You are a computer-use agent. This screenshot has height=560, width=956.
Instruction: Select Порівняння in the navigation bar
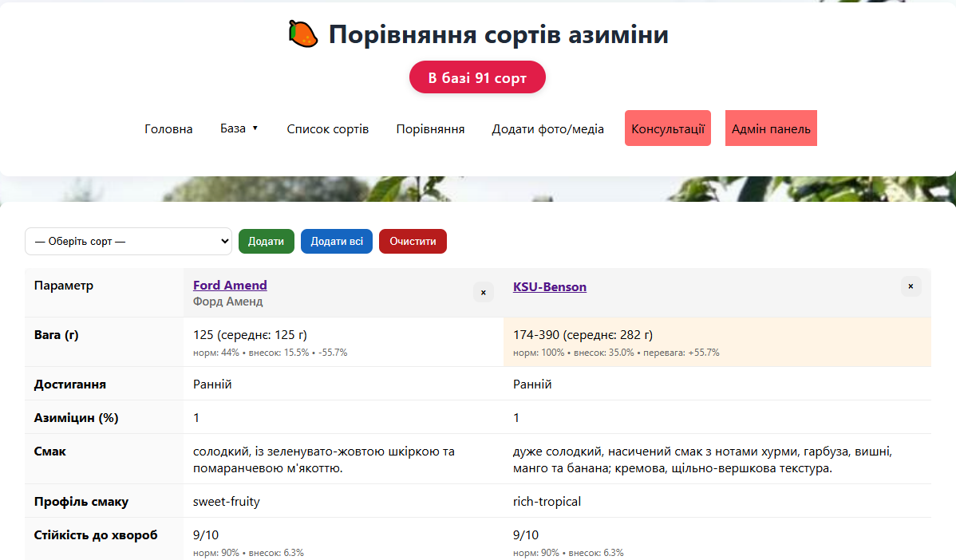[430, 129]
